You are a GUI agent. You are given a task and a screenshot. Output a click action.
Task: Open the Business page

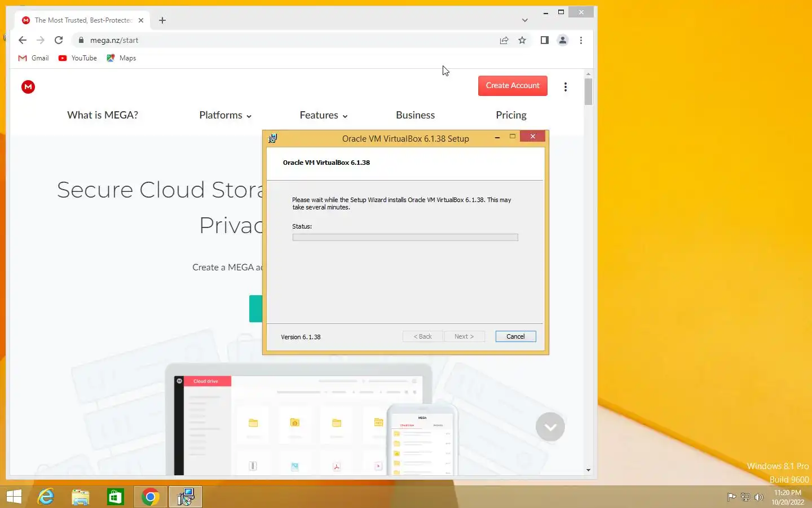416,115
